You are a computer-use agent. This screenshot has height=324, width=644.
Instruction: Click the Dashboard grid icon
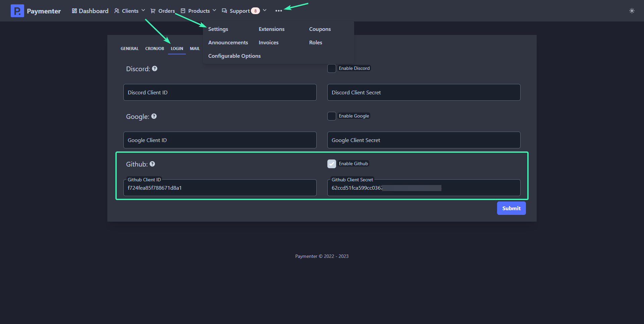pyautogui.click(x=74, y=11)
